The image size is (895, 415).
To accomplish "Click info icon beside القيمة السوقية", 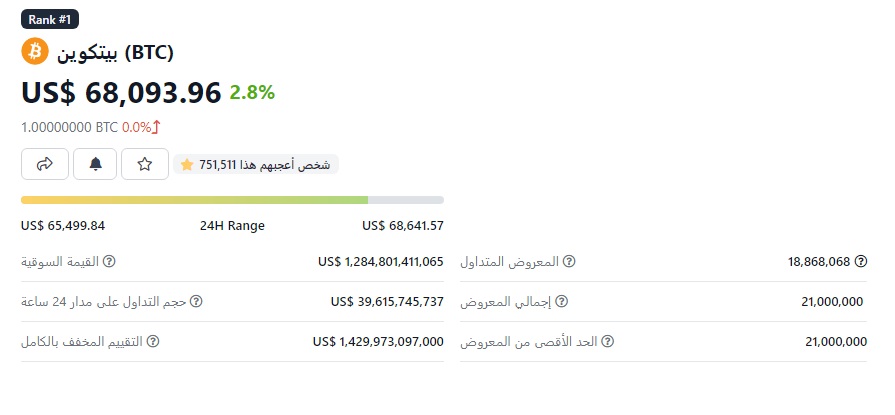I will [110, 262].
